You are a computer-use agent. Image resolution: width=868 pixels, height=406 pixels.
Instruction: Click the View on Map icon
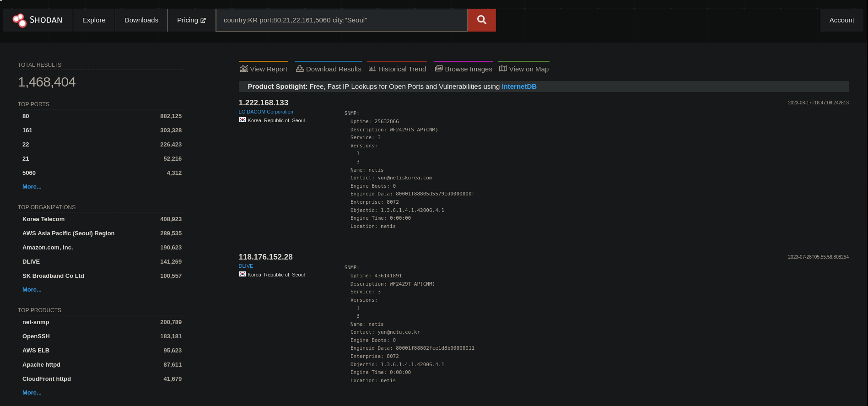coord(503,69)
